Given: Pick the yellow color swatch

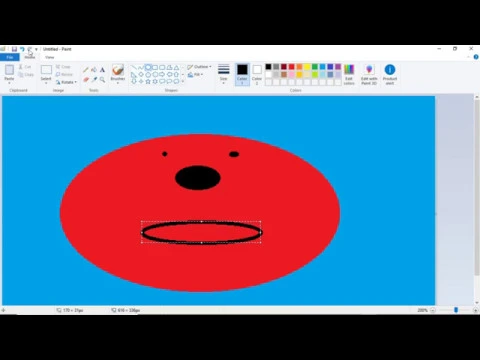Looking at the screenshot, I should 307,67.
